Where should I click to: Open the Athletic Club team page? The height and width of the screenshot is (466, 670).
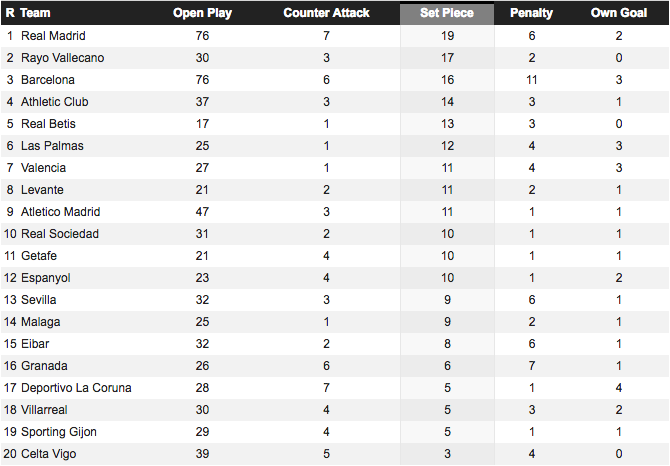[55, 102]
